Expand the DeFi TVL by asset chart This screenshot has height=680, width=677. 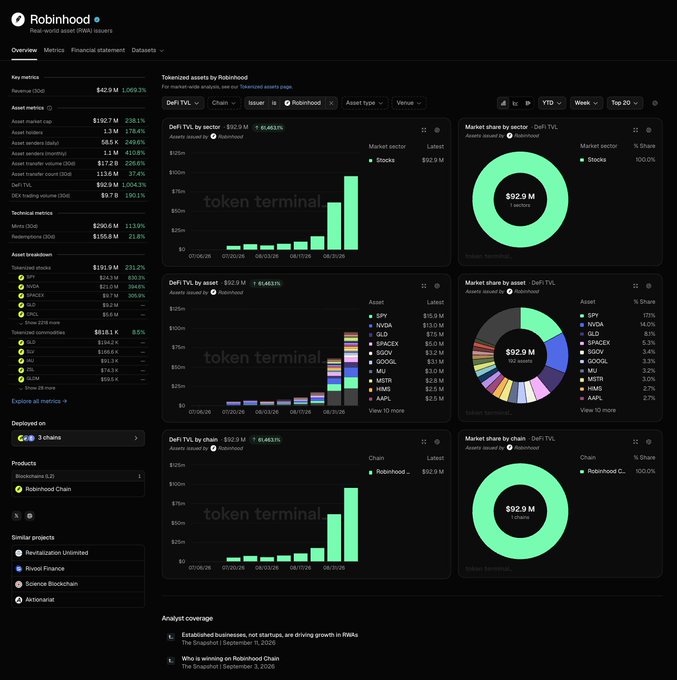tap(424, 286)
